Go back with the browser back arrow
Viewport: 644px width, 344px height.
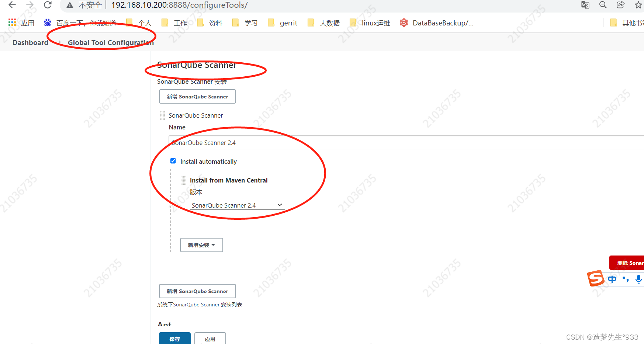[x=12, y=5]
